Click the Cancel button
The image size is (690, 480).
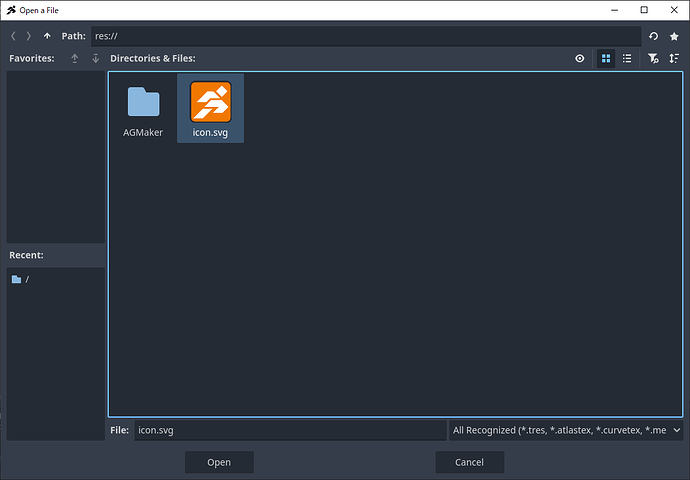click(x=469, y=462)
